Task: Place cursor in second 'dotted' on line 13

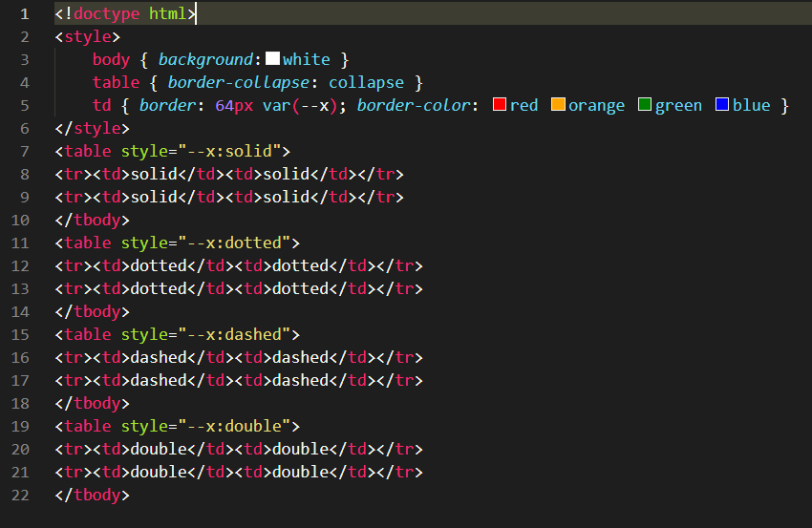Action: (x=300, y=288)
